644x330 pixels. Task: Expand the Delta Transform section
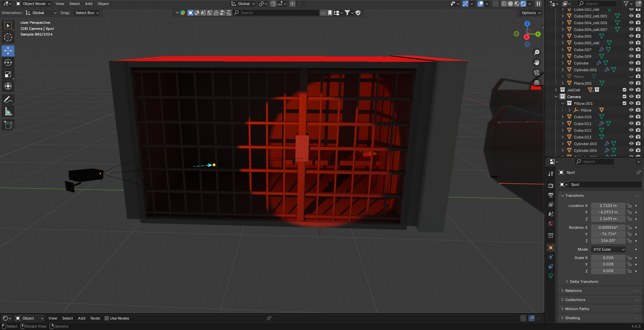click(584, 282)
